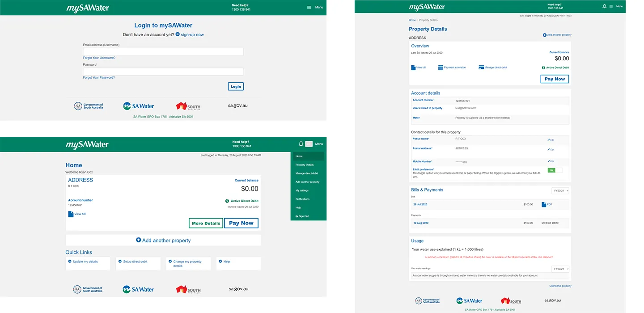Click the Government of South Australia logo in the Home footer
644x313 pixels.
pos(88,289)
